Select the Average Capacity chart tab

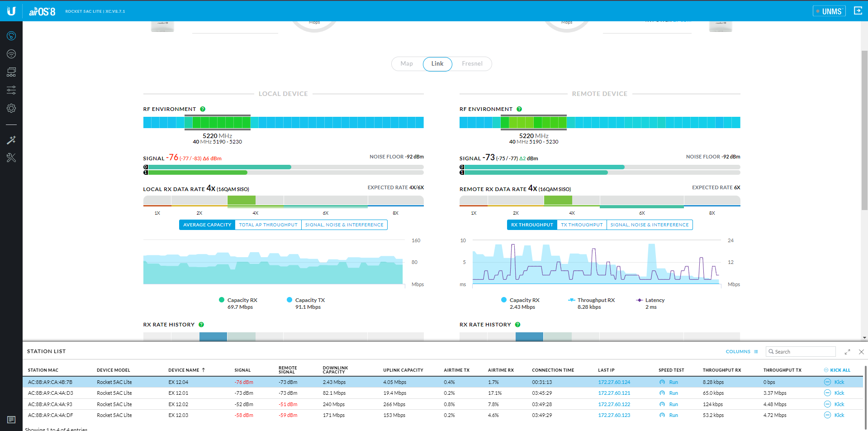(x=207, y=225)
